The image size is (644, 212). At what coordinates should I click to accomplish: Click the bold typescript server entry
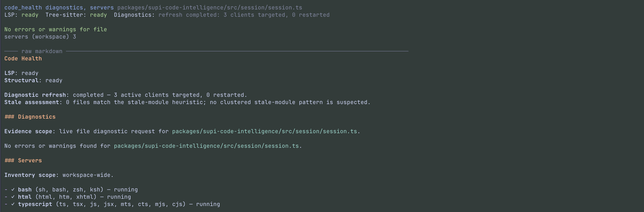(x=35, y=204)
